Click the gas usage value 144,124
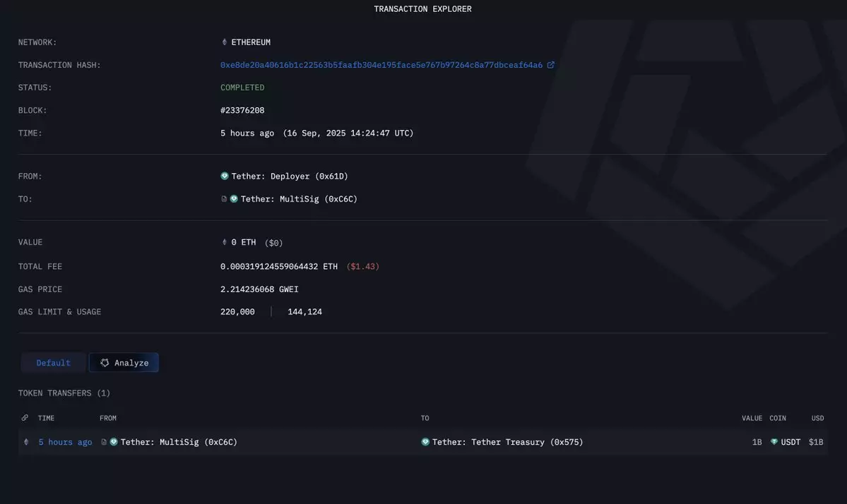 click(304, 312)
